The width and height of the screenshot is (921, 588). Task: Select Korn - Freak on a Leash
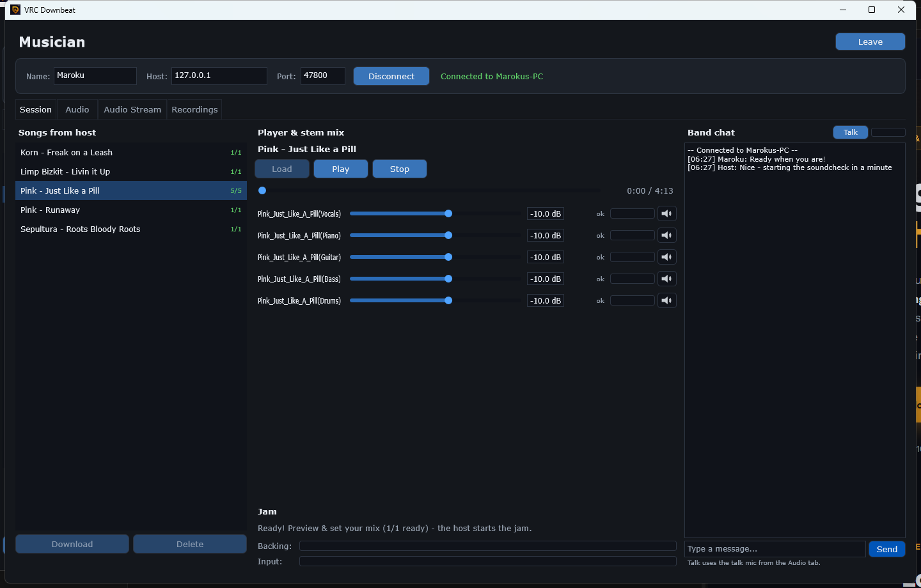[131, 152]
